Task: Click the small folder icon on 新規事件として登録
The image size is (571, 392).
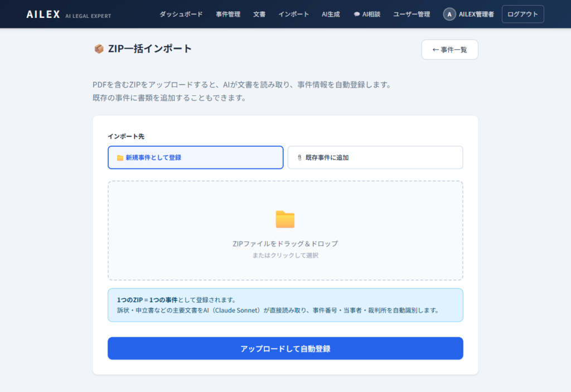Action: (x=120, y=158)
